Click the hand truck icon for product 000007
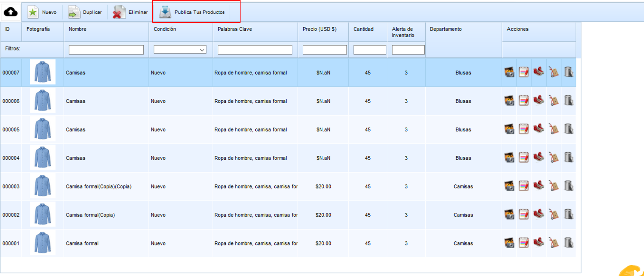Image resolution: width=644 pixels, height=276 pixels. (x=554, y=72)
